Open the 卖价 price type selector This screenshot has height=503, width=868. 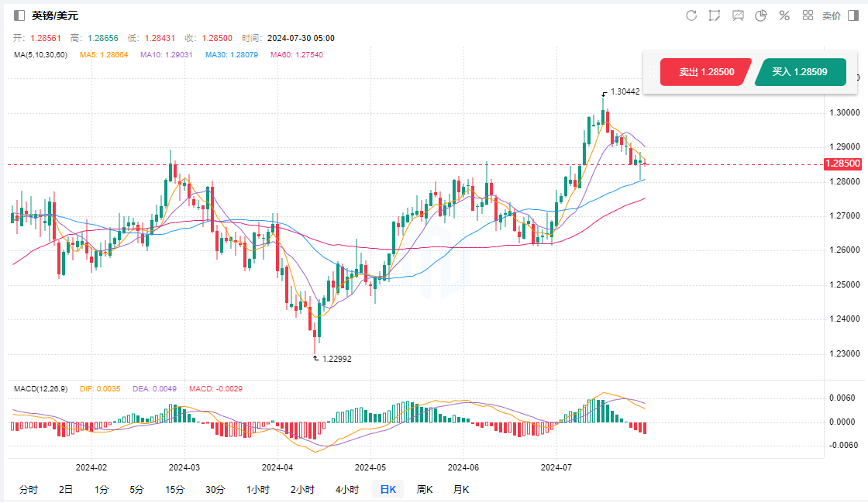coord(831,16)
